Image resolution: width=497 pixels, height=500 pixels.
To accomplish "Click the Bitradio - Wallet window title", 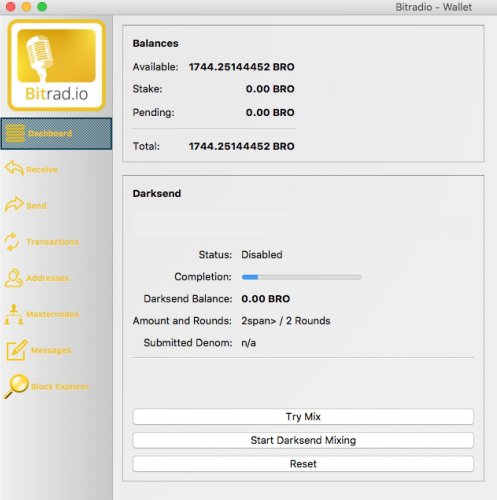I will click(433, 7).
